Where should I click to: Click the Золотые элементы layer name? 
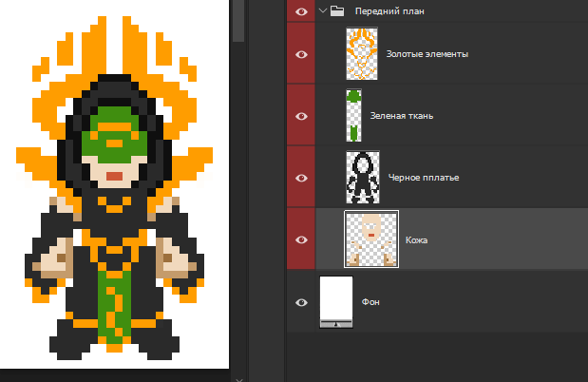(427, 54)
